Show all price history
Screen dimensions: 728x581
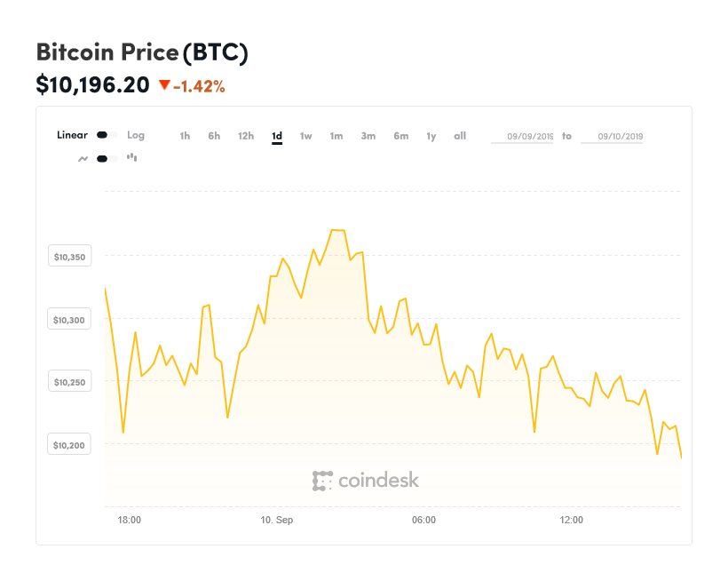(460, 136)
